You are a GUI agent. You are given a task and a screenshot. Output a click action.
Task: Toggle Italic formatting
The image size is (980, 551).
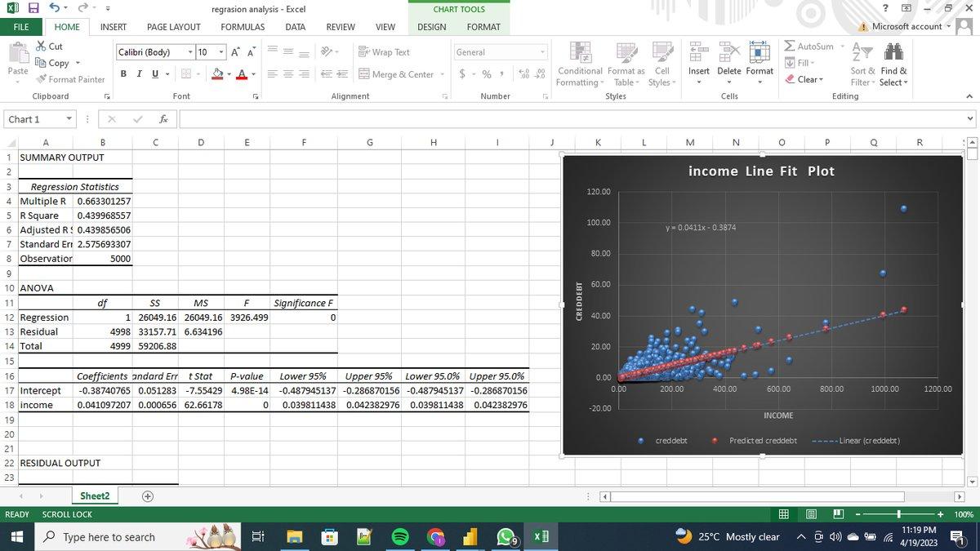[x=138, y=74]
